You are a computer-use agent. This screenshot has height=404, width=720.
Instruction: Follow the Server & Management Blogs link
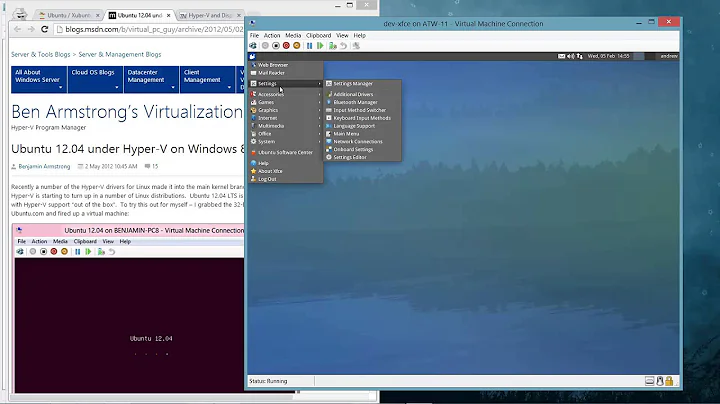point(119,54)
